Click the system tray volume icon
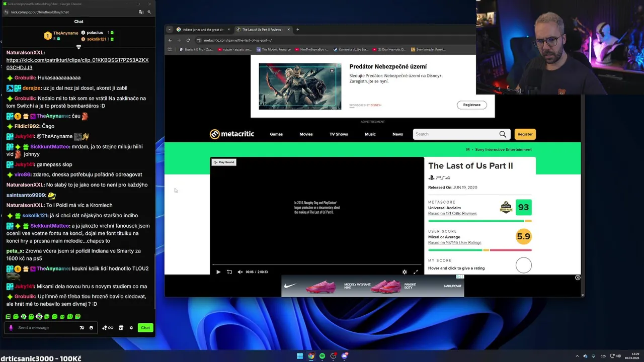This screenshot has width=644, height=362. 618,356
